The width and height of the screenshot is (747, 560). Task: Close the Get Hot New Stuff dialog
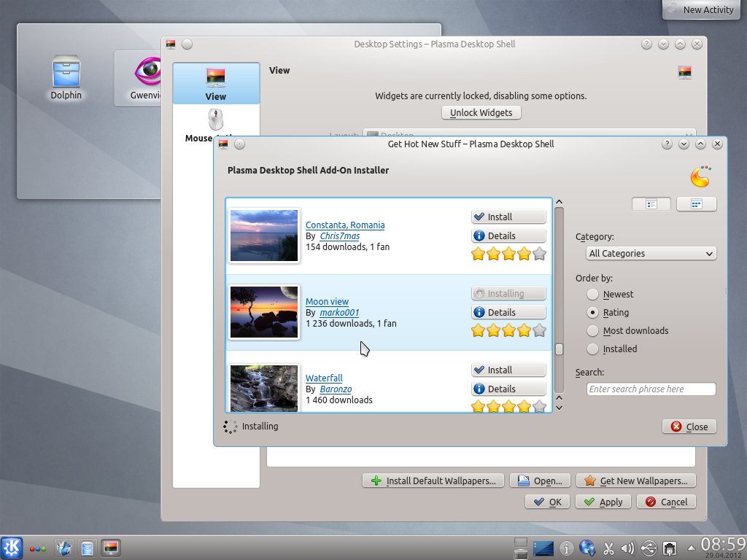tap(689, 427)
